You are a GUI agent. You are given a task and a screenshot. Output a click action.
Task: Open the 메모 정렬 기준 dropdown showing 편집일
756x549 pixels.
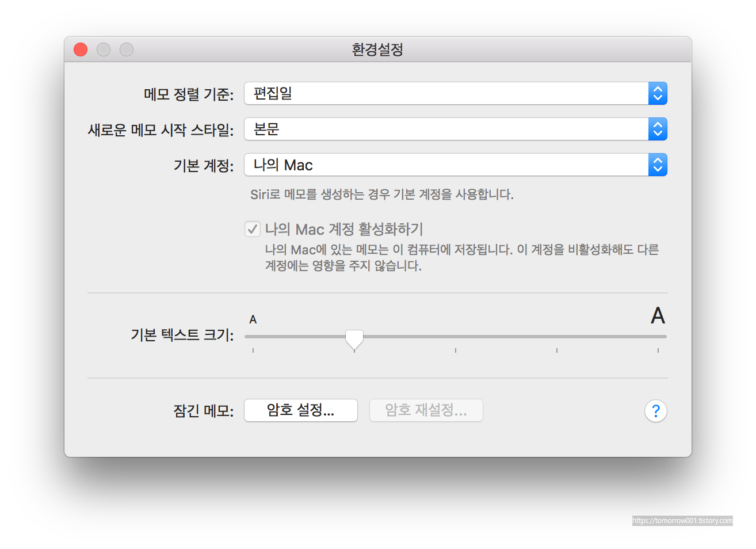pyautogui.click(x=456, y=93)
